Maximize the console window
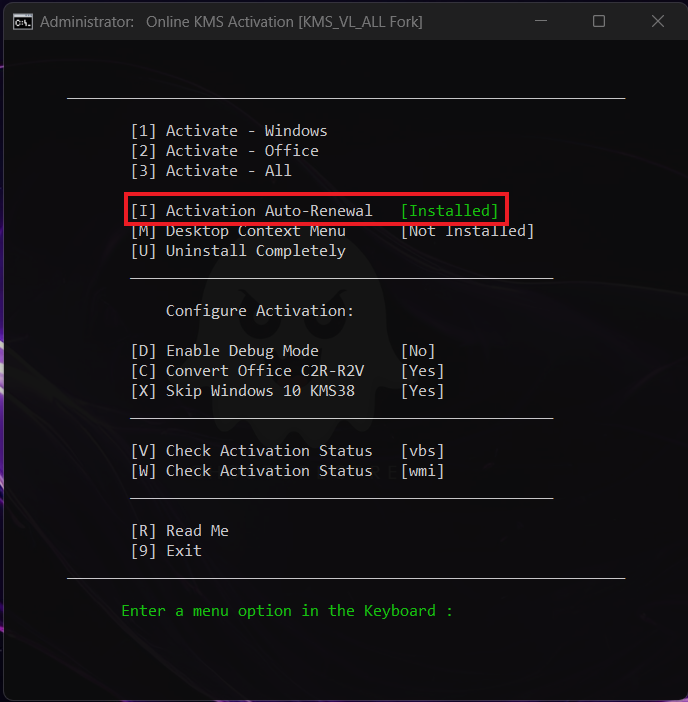 (x=599, y=21)
